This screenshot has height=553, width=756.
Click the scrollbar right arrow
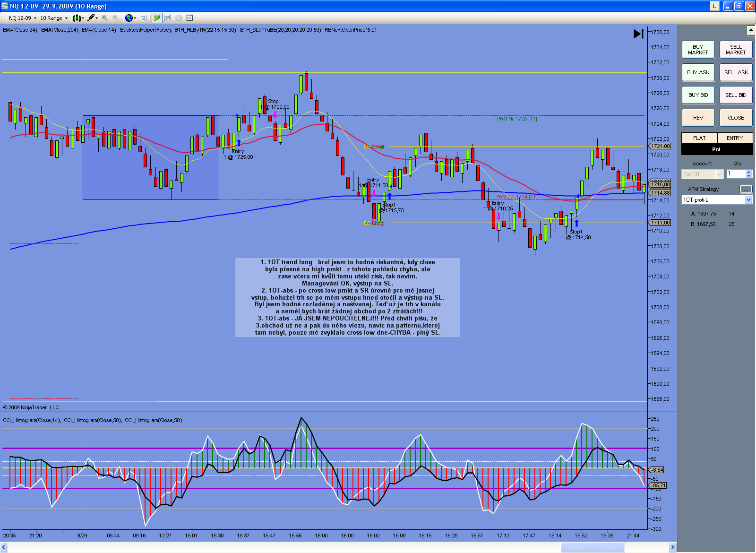pyautogui.click(x=672, y=547)
